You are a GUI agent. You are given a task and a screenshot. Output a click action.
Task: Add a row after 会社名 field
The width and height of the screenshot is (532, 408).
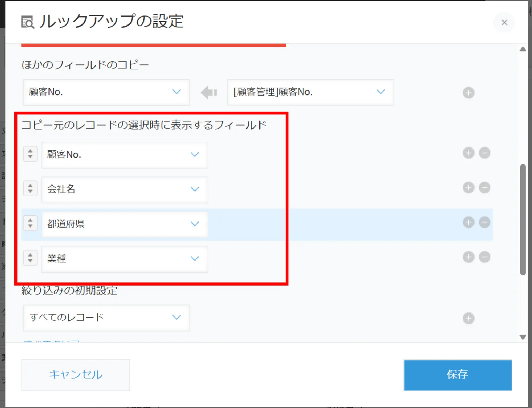[x=468, y=188]
